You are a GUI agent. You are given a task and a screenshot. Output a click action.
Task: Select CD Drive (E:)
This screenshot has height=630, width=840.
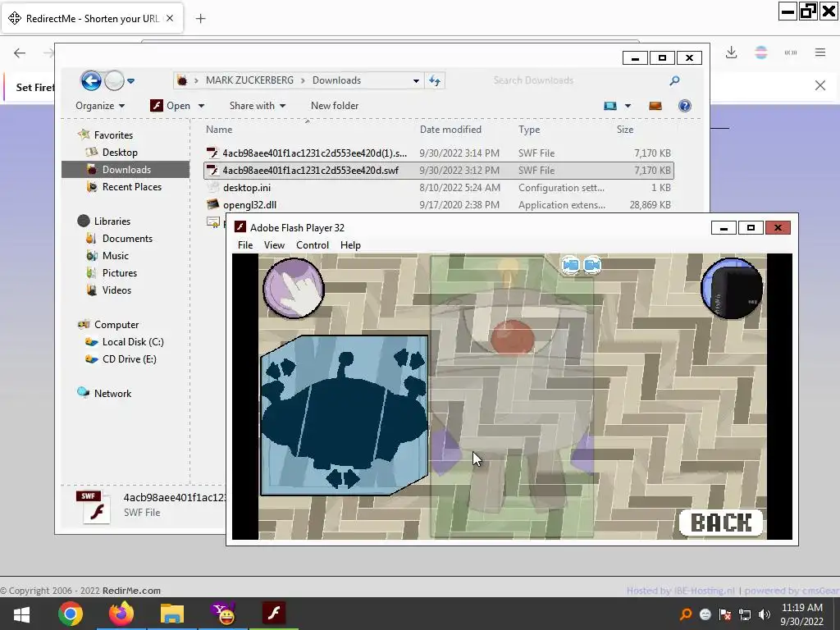[x=129, y=359]
